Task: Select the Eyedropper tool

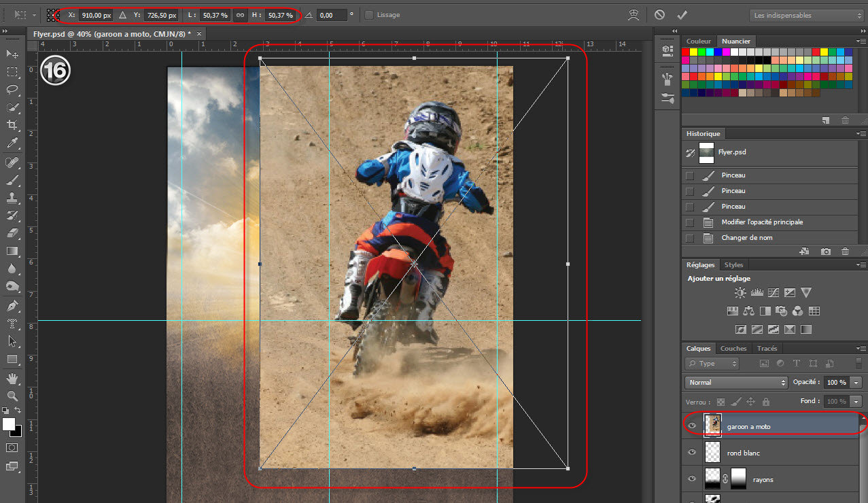Action: coord(12,143)
